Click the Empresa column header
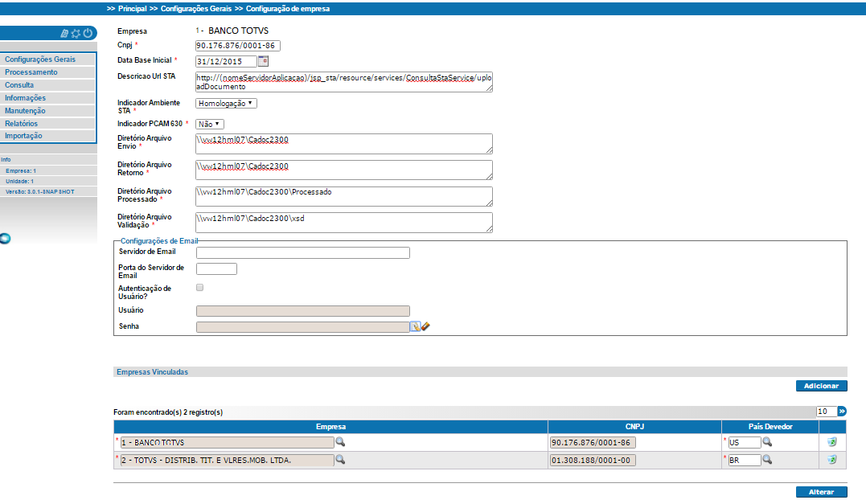Image resolution: width=866 pixels, height=504 pixels. tap(330, 427)
